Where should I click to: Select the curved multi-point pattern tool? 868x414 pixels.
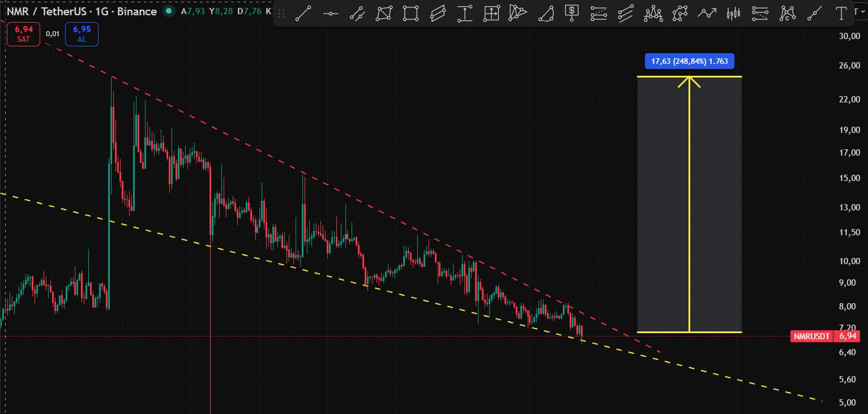coord(680,13)
